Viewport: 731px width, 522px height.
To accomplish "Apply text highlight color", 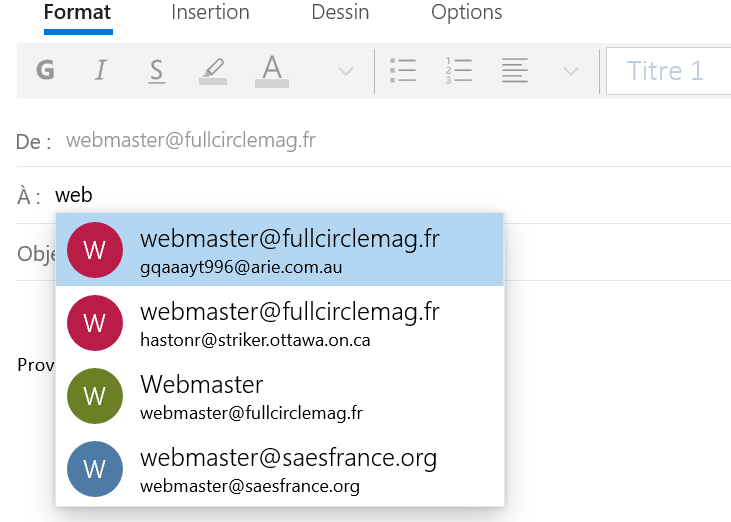I will (x=213, y=71).
